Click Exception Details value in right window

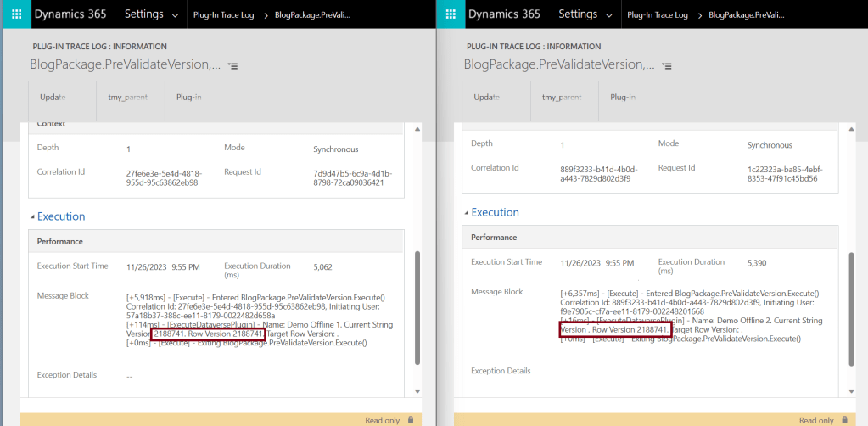coord(563,373)
